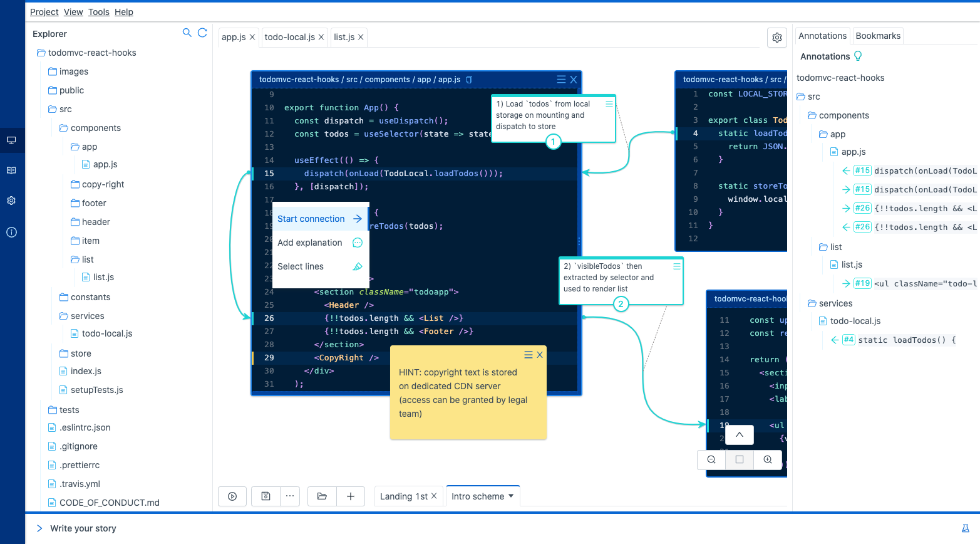
Task: Choose Add explanation from context menu
Action: [x=320, y=243]
